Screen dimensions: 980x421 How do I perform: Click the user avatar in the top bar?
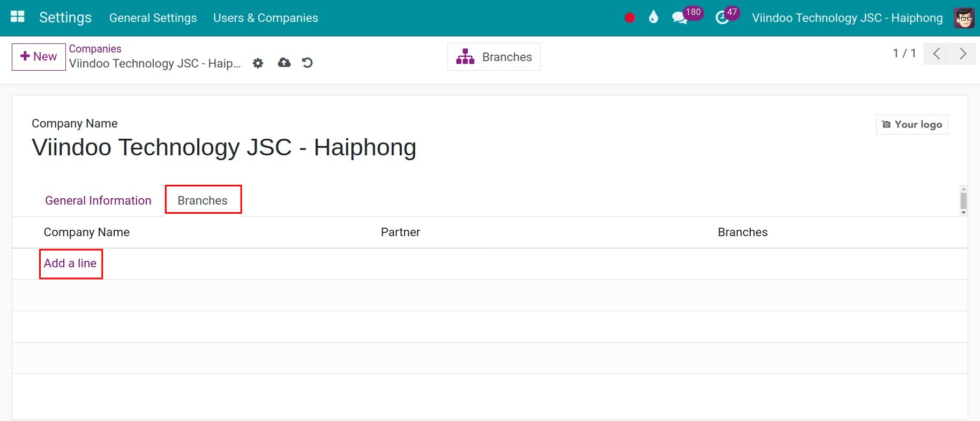click(964, 18)
